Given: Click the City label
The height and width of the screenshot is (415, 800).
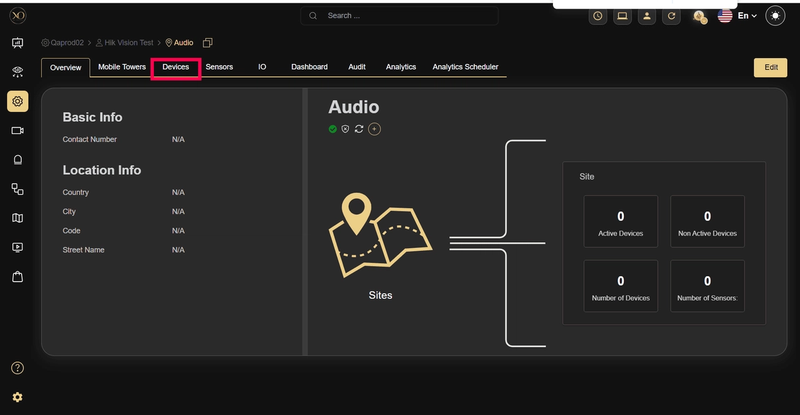Looking at the screenshot, I should (x=69, y=211).
